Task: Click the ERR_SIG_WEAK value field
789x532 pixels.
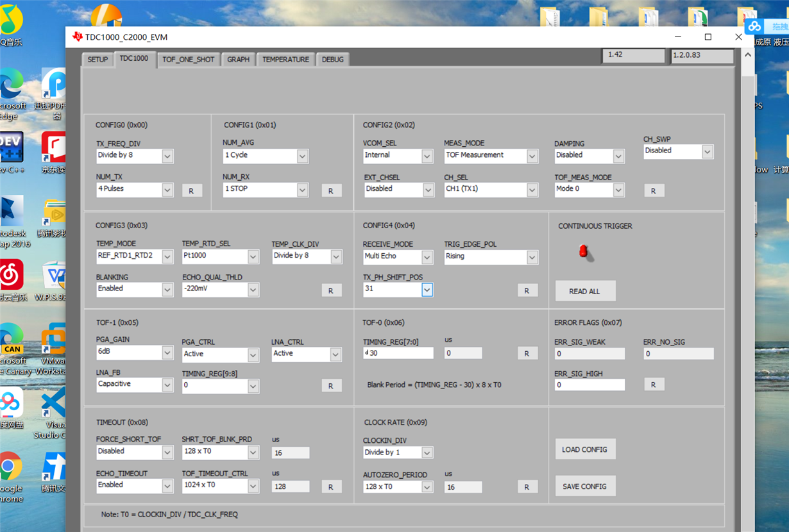Action: [x=590, y=354]
